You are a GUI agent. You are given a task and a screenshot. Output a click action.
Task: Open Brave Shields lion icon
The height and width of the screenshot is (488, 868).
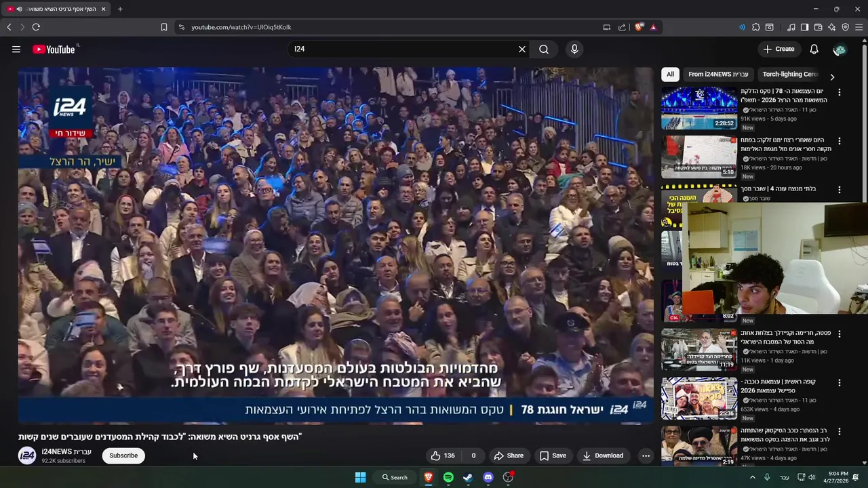pos(639,27)
